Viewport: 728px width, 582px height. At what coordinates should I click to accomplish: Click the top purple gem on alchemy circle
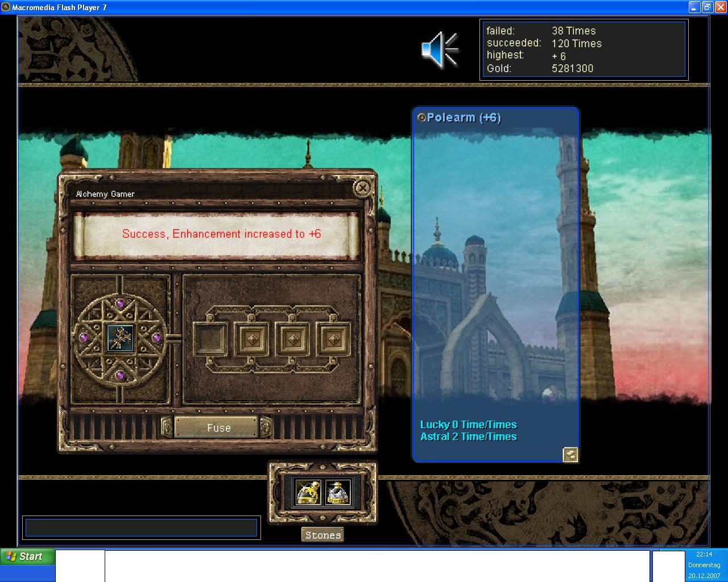[120, 304]
